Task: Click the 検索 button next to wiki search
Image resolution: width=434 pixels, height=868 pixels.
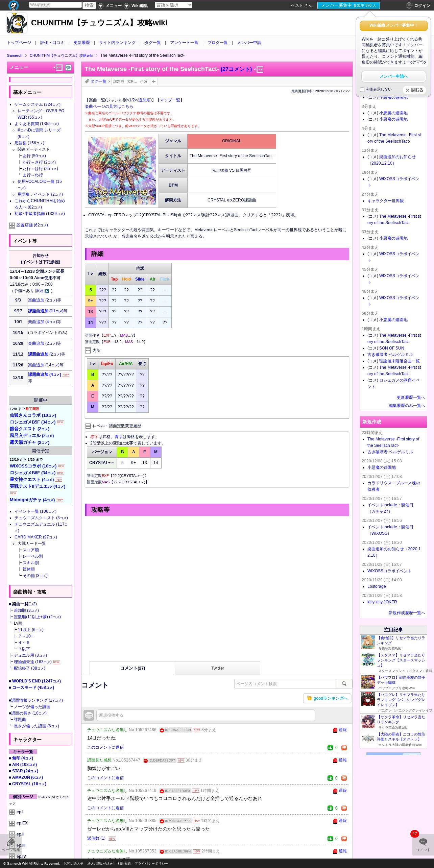Action: click(x=89, y=5)
